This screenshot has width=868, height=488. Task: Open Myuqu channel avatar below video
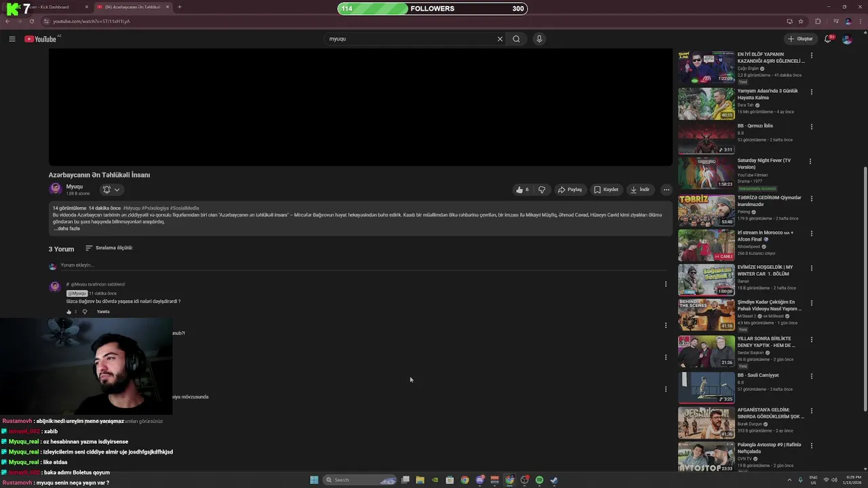click(56, 189)
